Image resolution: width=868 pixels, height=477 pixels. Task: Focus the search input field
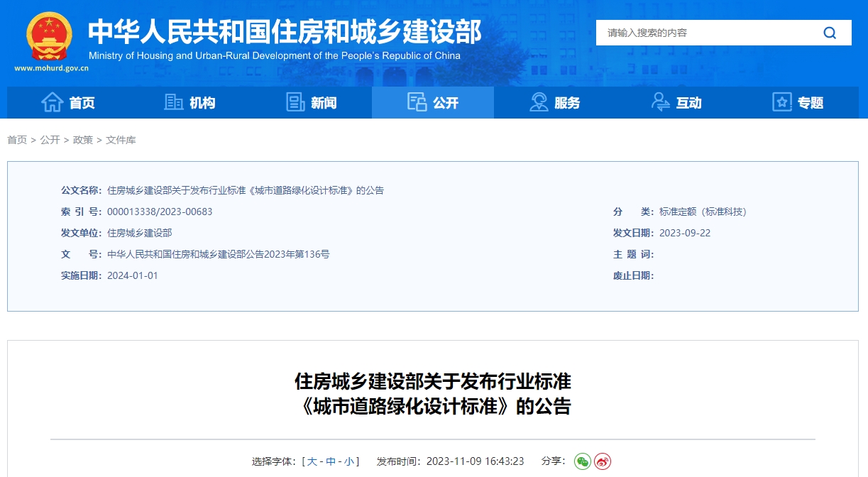703,33
